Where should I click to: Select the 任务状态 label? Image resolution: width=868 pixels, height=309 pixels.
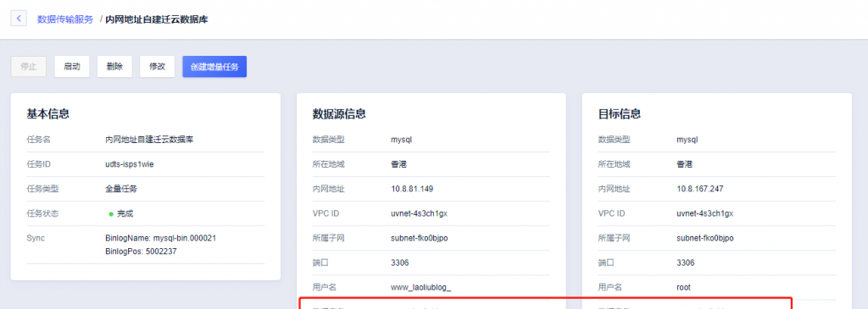42,213
